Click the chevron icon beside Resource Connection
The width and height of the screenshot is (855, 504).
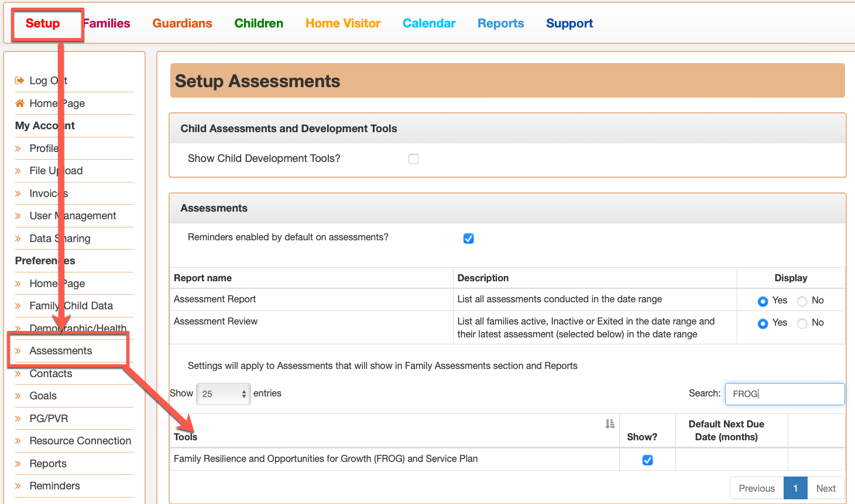coord(18,441)
